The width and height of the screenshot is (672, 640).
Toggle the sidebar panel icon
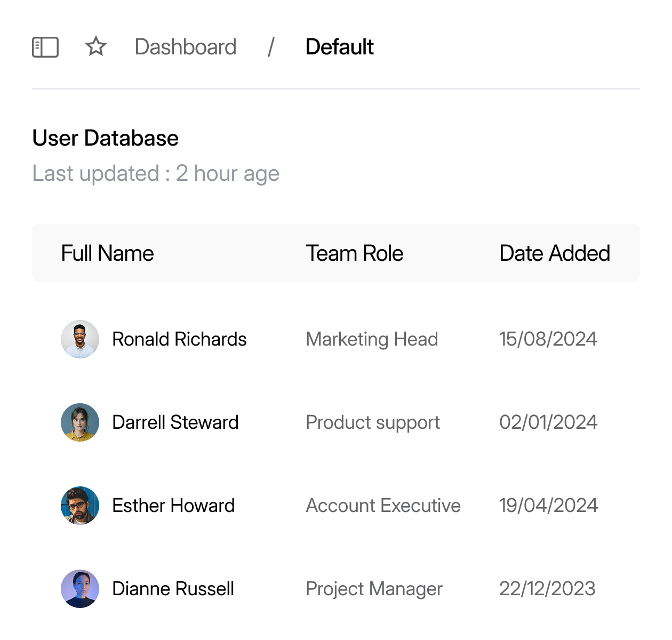coord(45,47)
